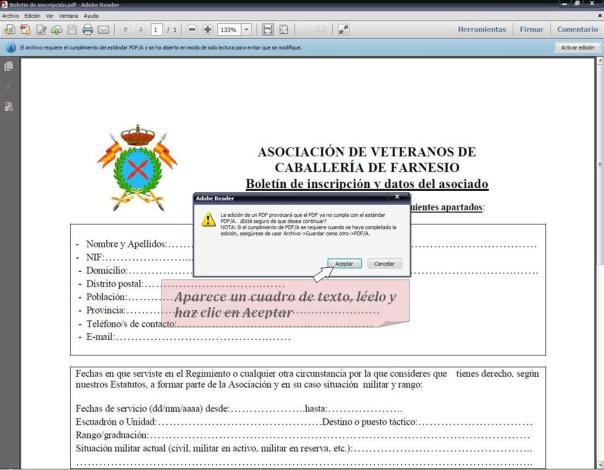
Task: Click the zoom in plus button
Action: click(x=207, y=30)
